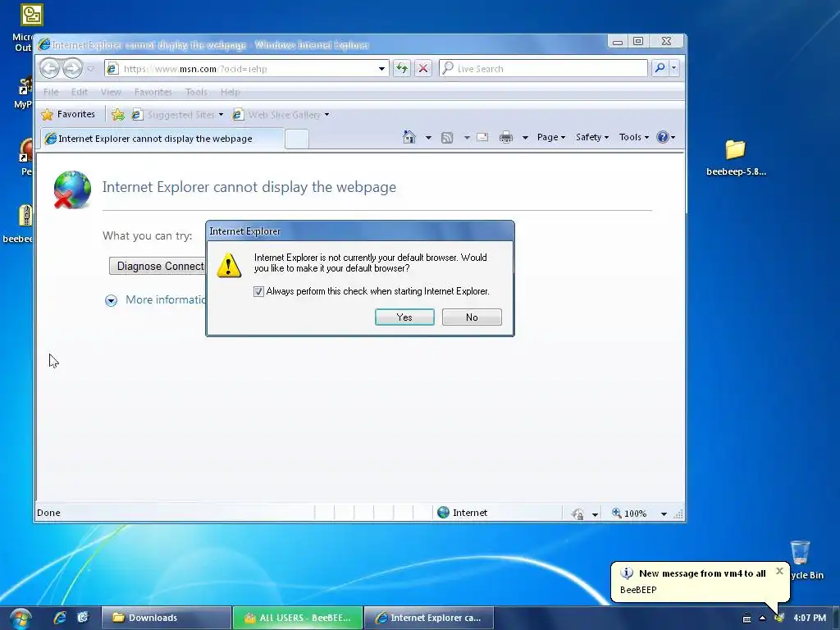
Task: Click the taskbar clock showing 4:07 PM
Action: pos(810,618)
